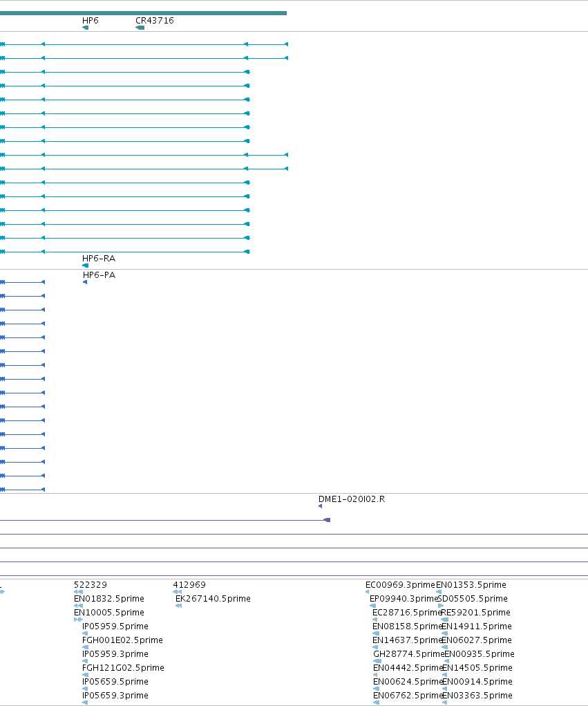
Task: Open the EN14911.5prime EST label
Action: pos(477,626)
